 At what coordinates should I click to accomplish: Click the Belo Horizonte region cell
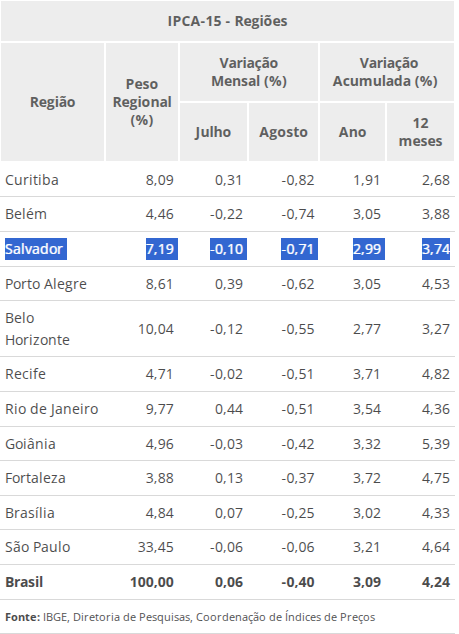[37, 329]
